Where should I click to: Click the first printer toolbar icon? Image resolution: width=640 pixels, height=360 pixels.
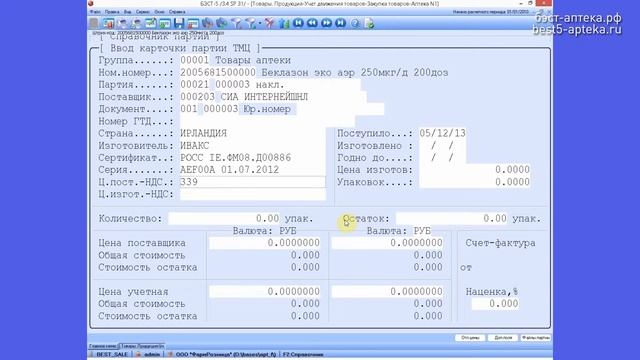pos(122,23)
